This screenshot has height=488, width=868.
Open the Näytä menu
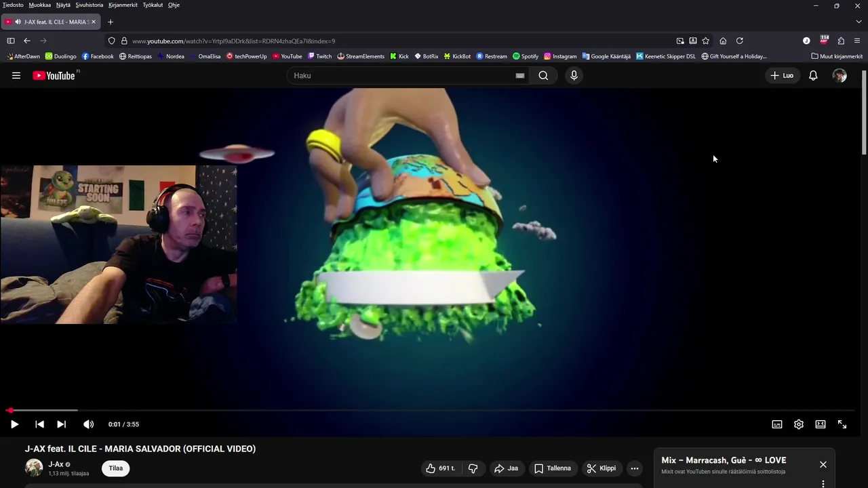click(x=63, y=5)
